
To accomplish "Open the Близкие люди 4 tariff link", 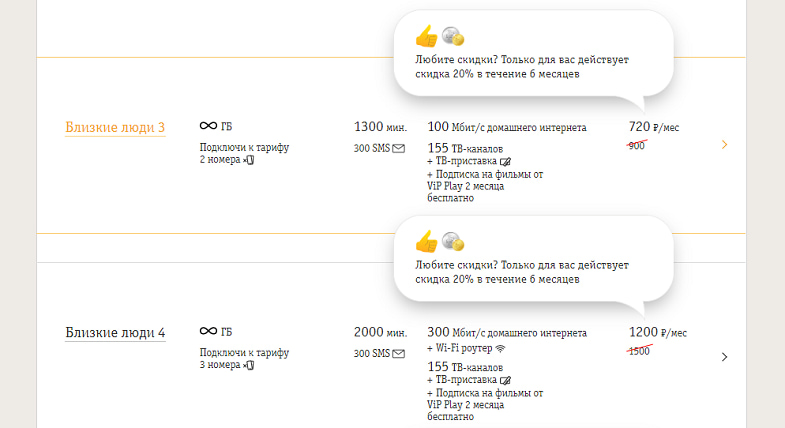I will pyautogui.click(x=115, y=333).
